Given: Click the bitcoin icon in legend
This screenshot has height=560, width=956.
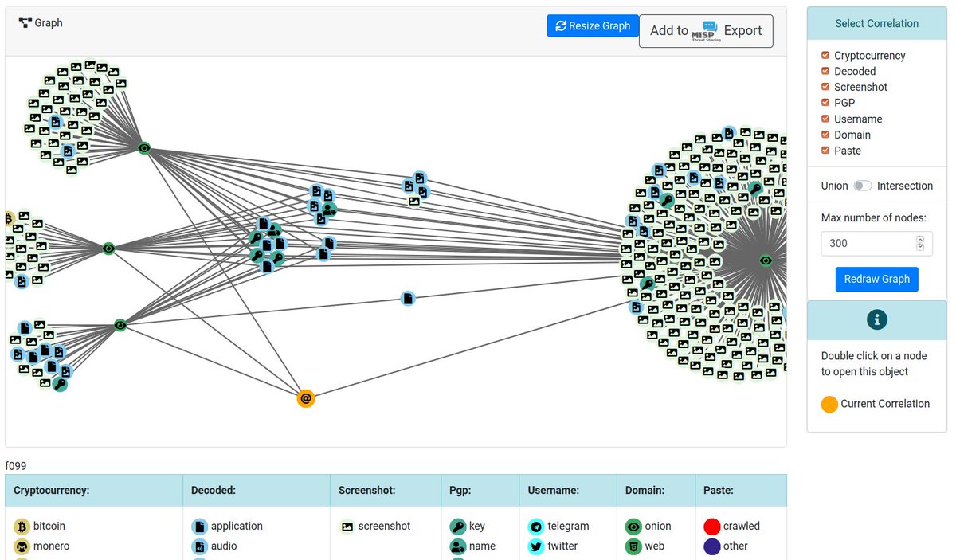Looking at the screenshot, I should tap(22, 527).
